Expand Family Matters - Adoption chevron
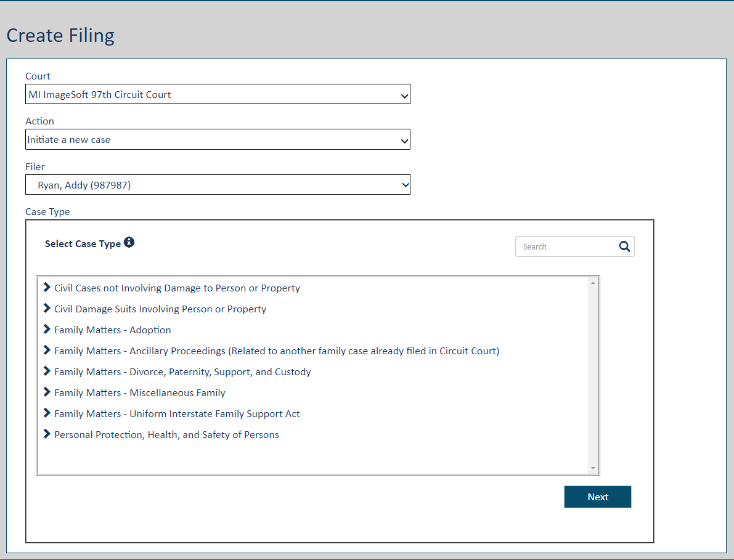Image resolution: width=734 pixels, height=560 pixels. 47,330
